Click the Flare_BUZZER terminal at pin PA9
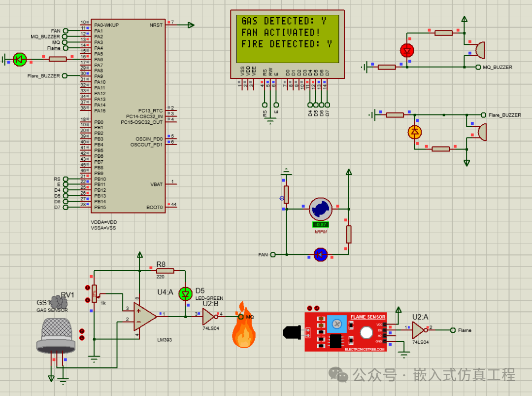 point(65,76)
